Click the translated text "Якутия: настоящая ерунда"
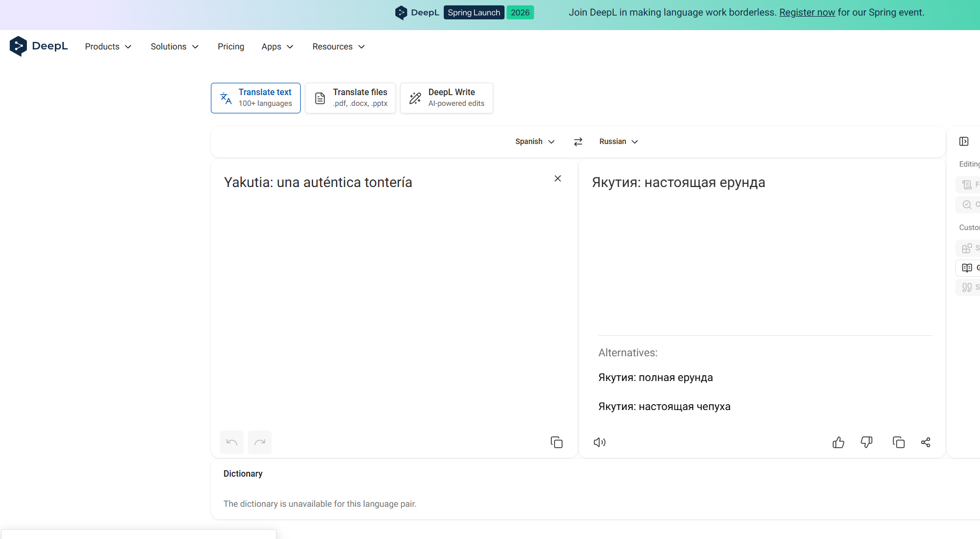 678,183
